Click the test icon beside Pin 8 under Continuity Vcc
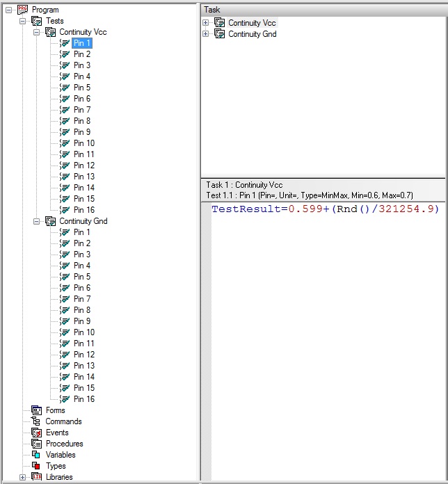The width and height of the screenshot is (448, 484). click(65, 121)
